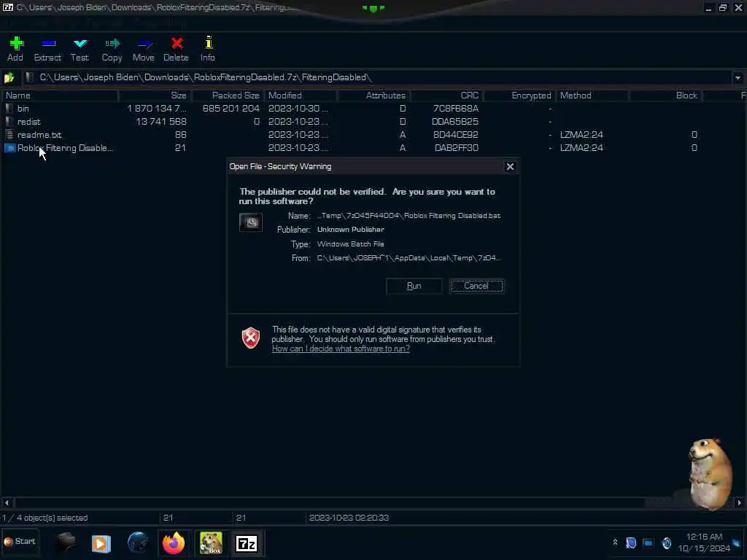Click CRC value DAB2FF30
The image size is (747, 560).
click(x=457, y=148)
